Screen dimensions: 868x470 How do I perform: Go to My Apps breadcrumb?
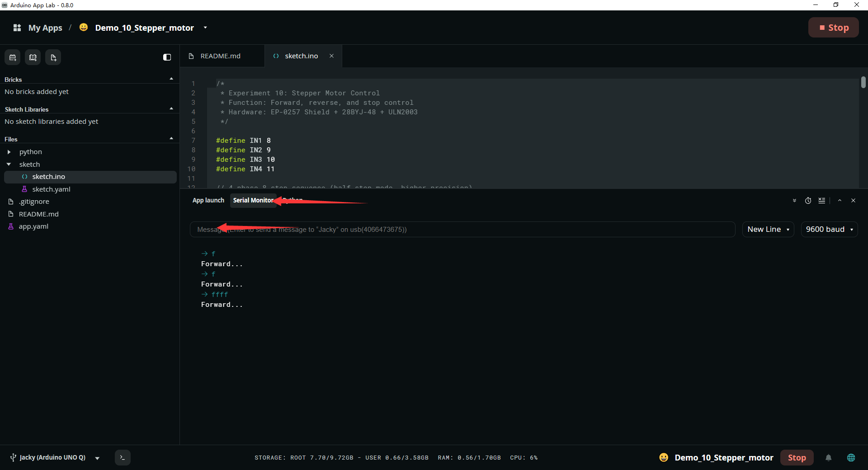tap(45, 28)
